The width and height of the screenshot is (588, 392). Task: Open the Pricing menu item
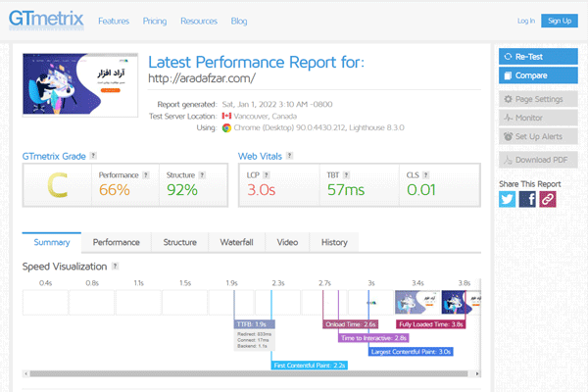click(x=155, y=21)
